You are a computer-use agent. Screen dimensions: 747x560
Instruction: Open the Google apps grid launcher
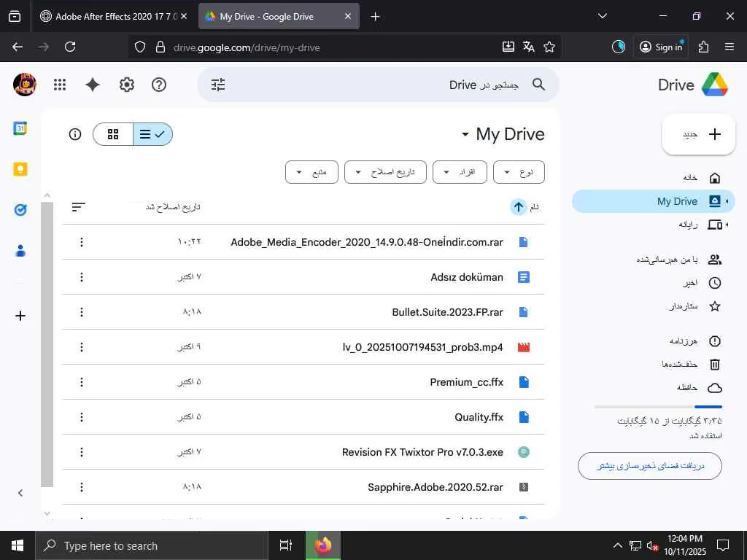click(60, 85)
